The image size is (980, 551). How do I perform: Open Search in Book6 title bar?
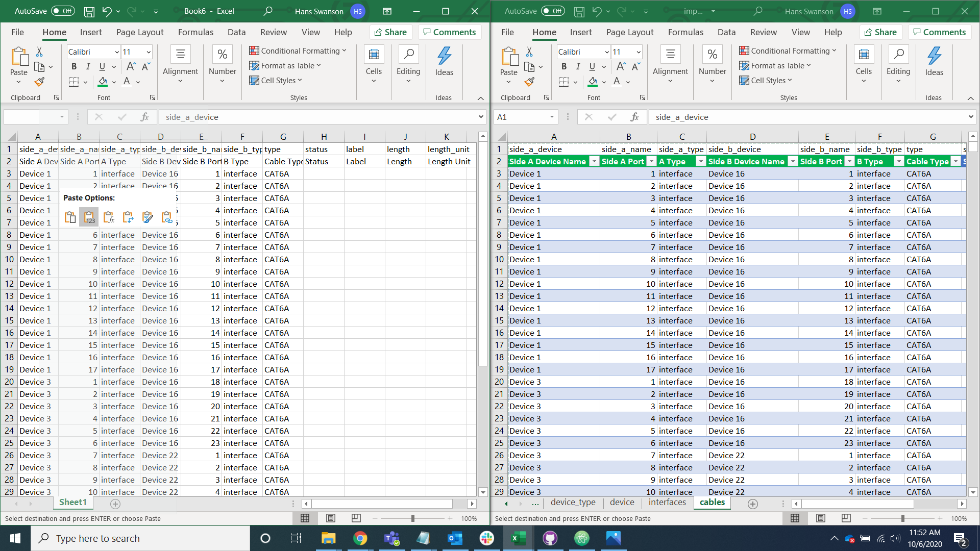(x=268, y=11)
